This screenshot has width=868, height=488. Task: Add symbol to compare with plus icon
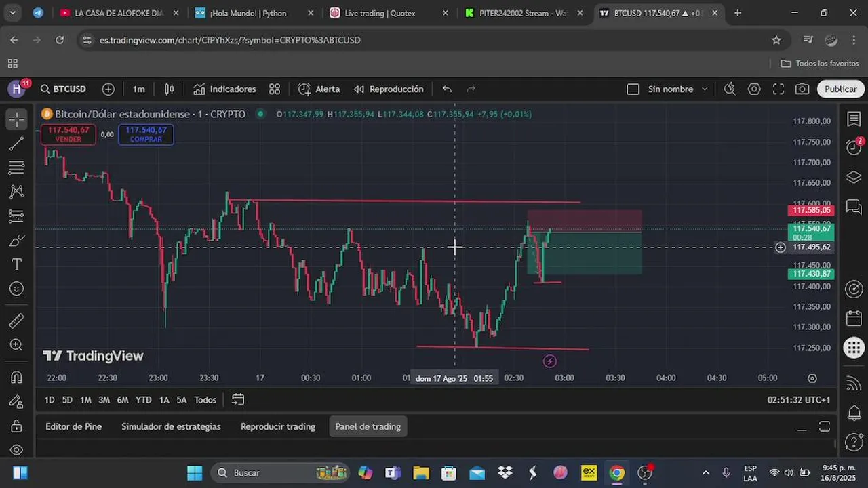click(x=108, y=89)
